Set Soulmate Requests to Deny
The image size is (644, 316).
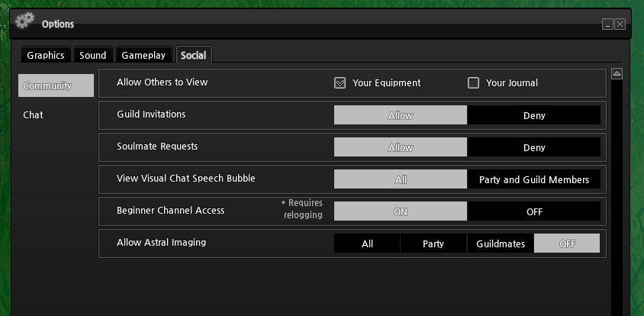tap(533, 147)
